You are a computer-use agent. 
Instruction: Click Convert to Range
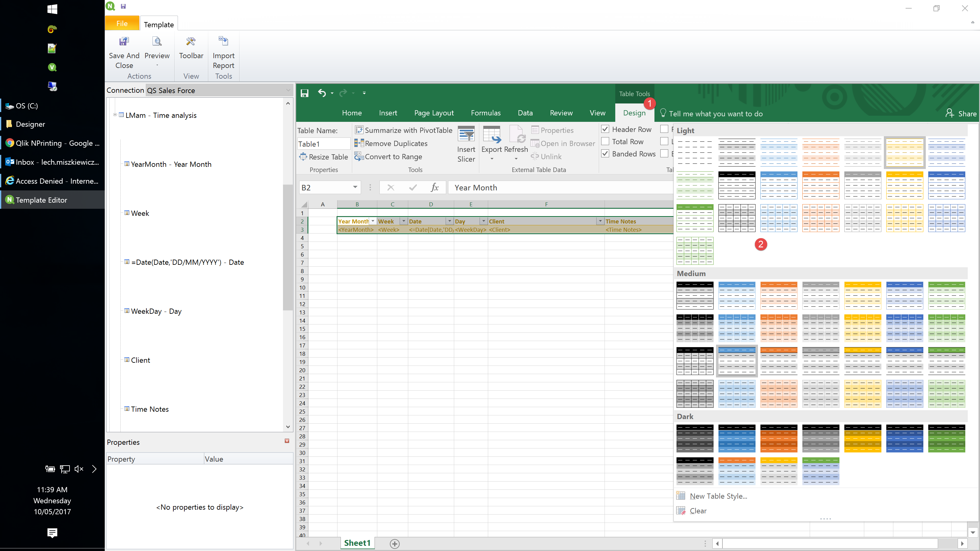click(388, 157)
